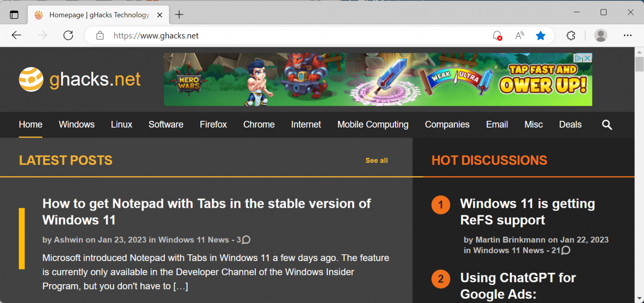The height and width of the screenshot is (303, 644).
Task: Open the Extensions puzzle piece icon
Action: (571, 36)
